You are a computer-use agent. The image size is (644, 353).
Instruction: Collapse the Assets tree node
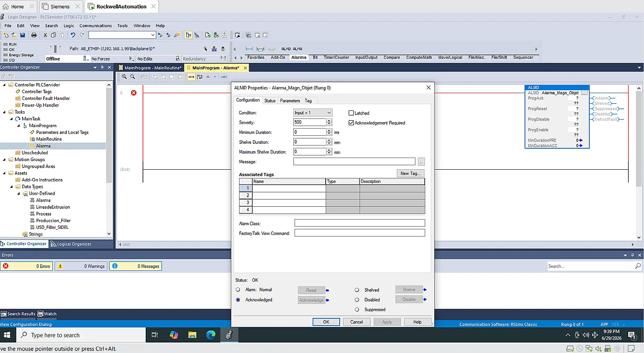4,173
